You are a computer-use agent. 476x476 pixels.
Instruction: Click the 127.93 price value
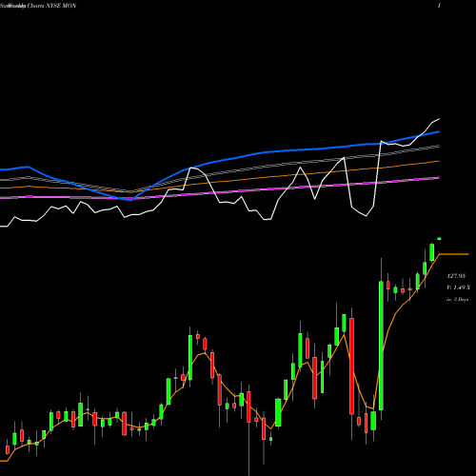click(x=456, y=276)
